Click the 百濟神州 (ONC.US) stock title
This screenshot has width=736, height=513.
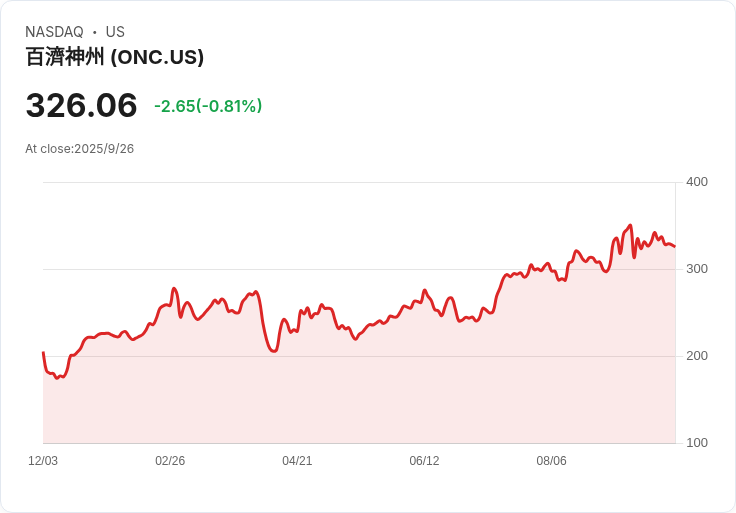pyautogui.click(x=114, y=57)
